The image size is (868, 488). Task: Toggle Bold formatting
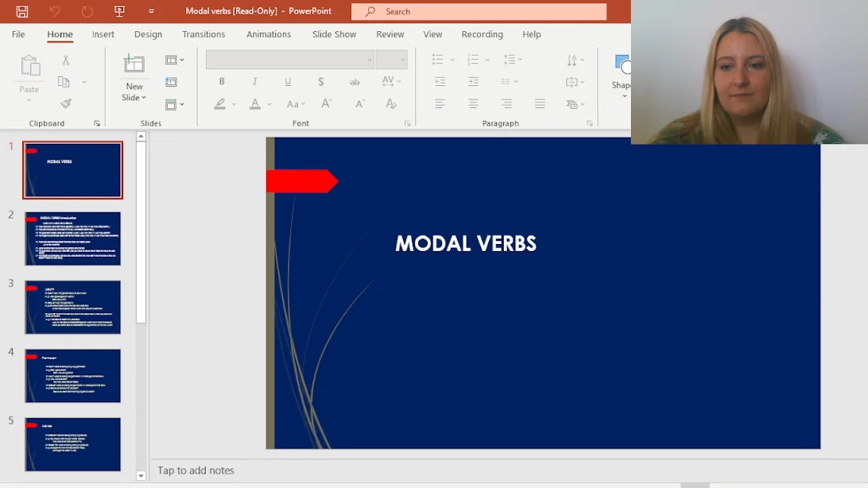pos(222,81)
